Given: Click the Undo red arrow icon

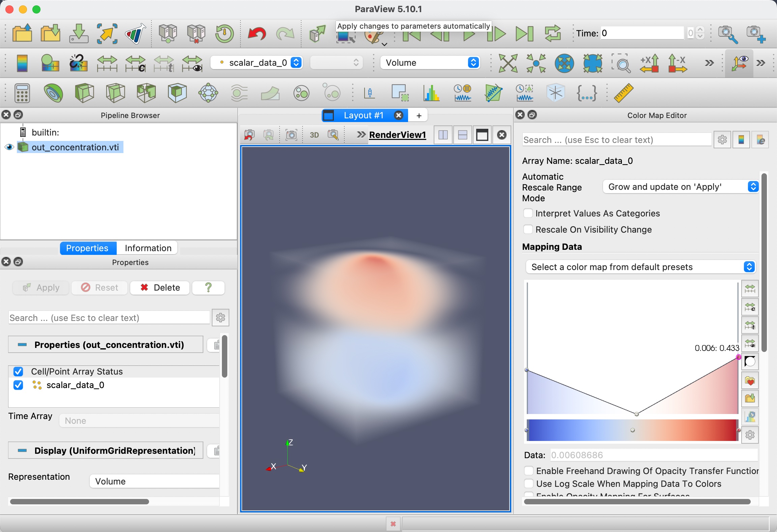Looking at the screenshot, I should pos(257,33).
